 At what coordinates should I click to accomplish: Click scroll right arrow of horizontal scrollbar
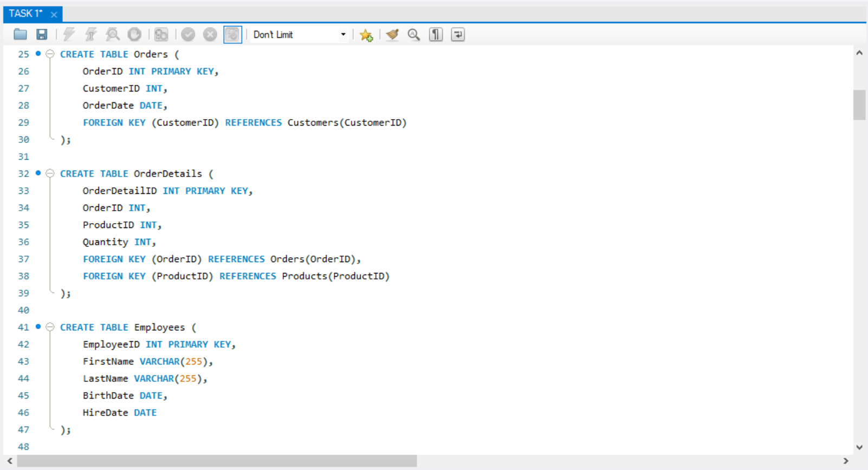click(846, 461)
